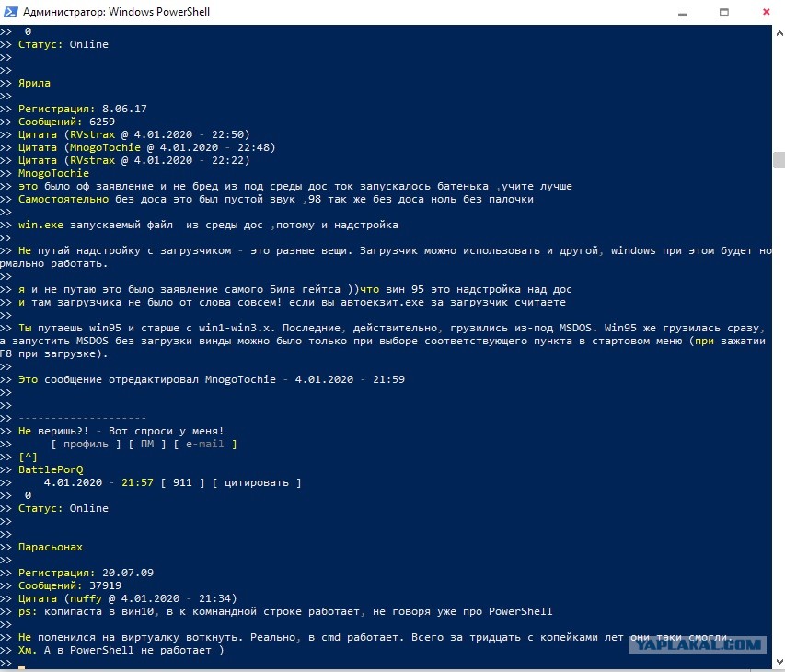Viewport: 785px width, 672px height.
Task: Maximize the PowerShell window
Action: (x=724, y=12)
